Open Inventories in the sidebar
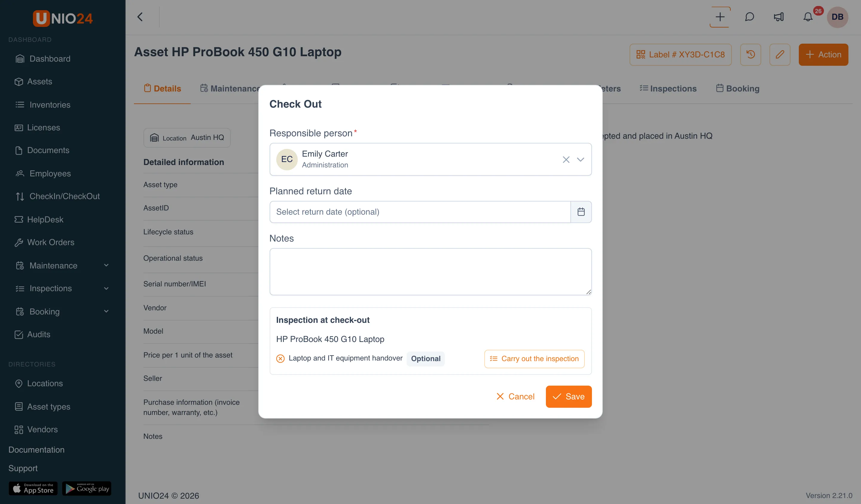861x504 pixels. [x=43, y=105]
